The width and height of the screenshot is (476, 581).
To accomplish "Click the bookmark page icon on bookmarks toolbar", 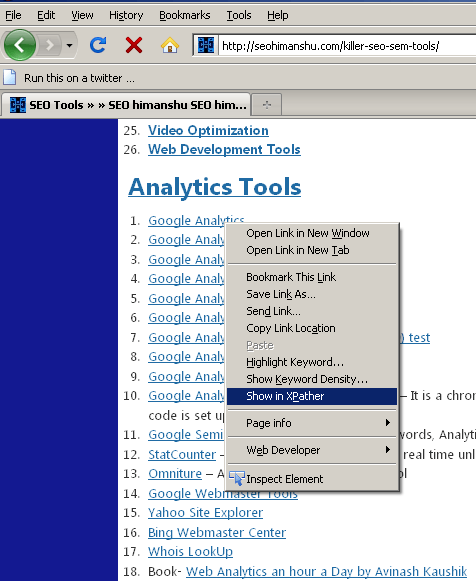I will (x=10, y=77).
